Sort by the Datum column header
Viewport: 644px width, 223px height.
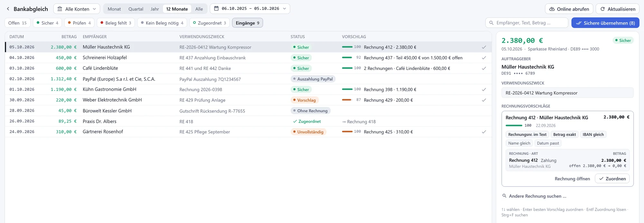coord(17,37)
